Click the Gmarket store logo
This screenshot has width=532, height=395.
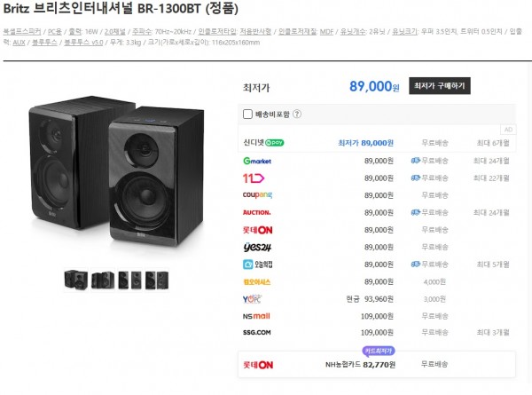coord(257,161)
